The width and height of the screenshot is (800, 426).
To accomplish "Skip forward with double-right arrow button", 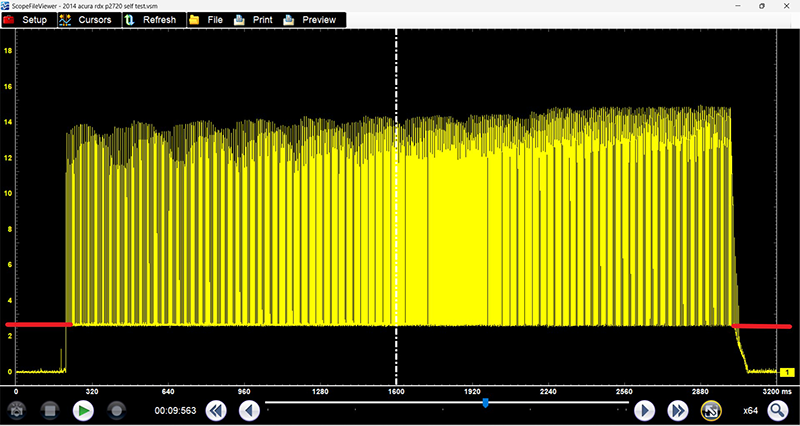I will pos(678,410).
